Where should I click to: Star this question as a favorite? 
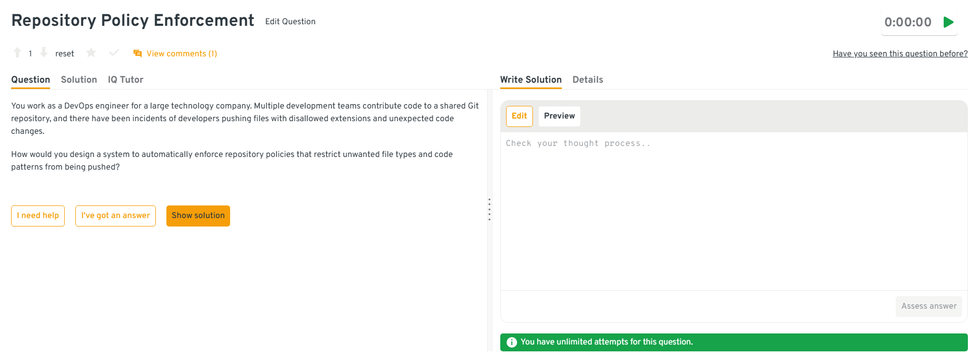click(91, 53)
